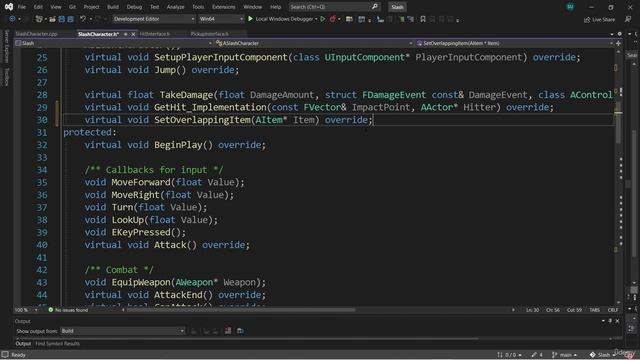Expand Local Windows Debugger target dropdown
The height and width of the screenshot is (360, 640).
(x=316, y=19)
